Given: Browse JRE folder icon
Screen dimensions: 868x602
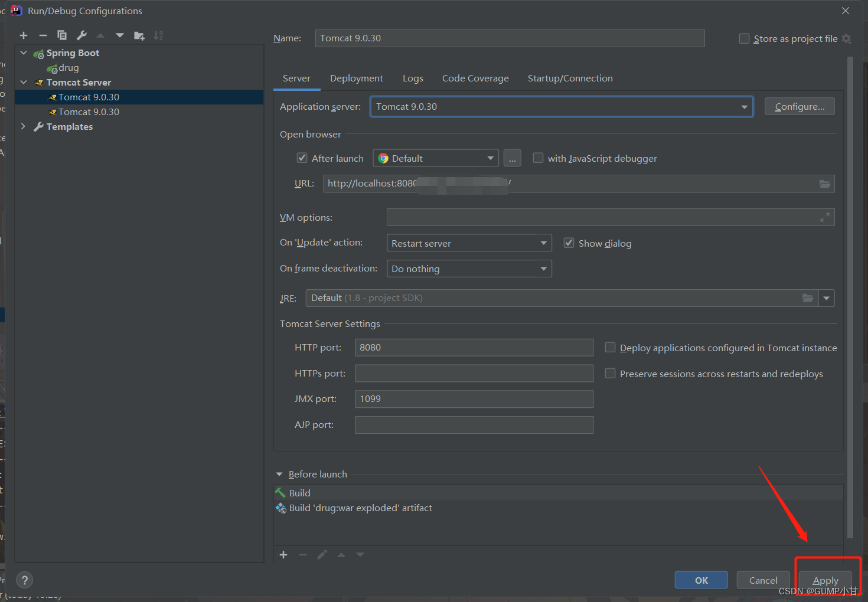Looking at the screenshot, I should (807, 298).
